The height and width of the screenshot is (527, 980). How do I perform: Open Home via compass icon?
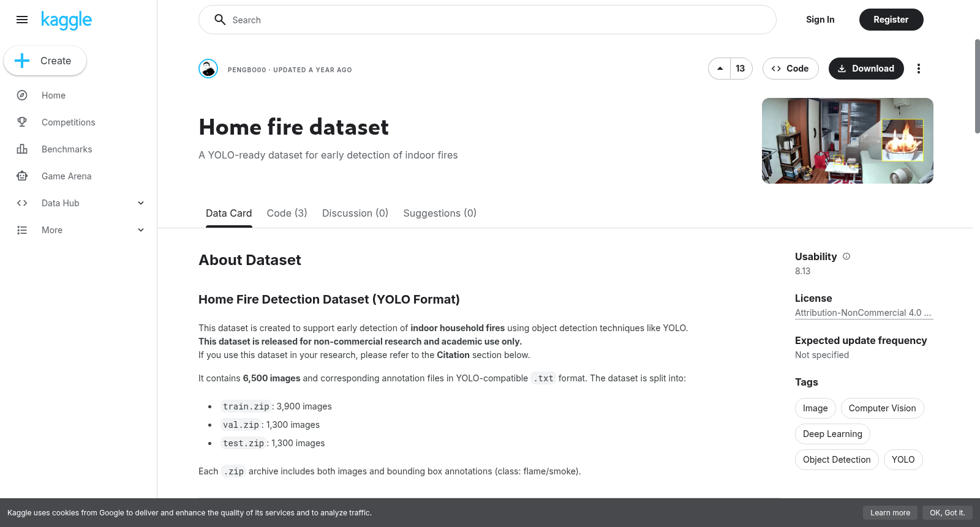click(22, 95)
